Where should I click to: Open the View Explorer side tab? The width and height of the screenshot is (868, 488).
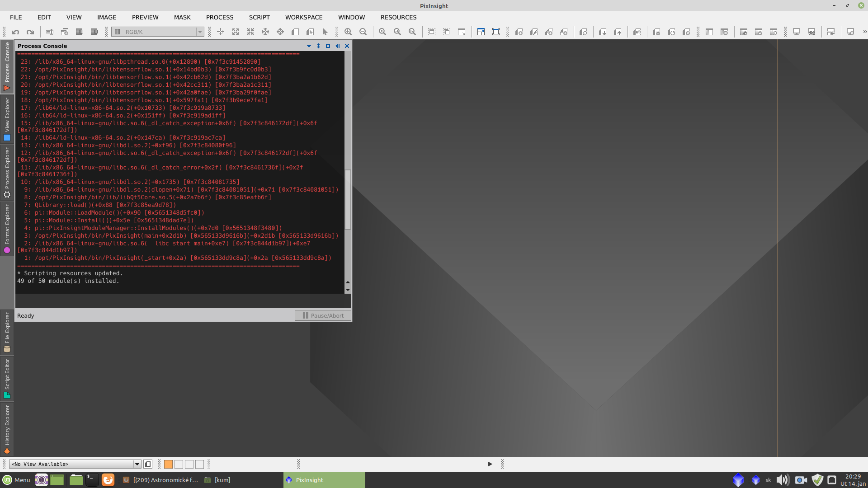7,119
